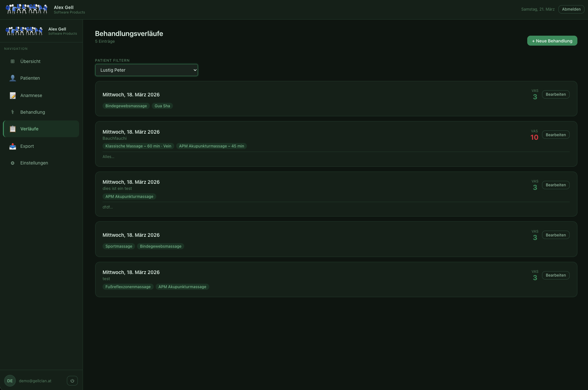Screen dimensions: 588x390
Task: Select the Anamnese notepad icon
Action: tap(13, 95)
